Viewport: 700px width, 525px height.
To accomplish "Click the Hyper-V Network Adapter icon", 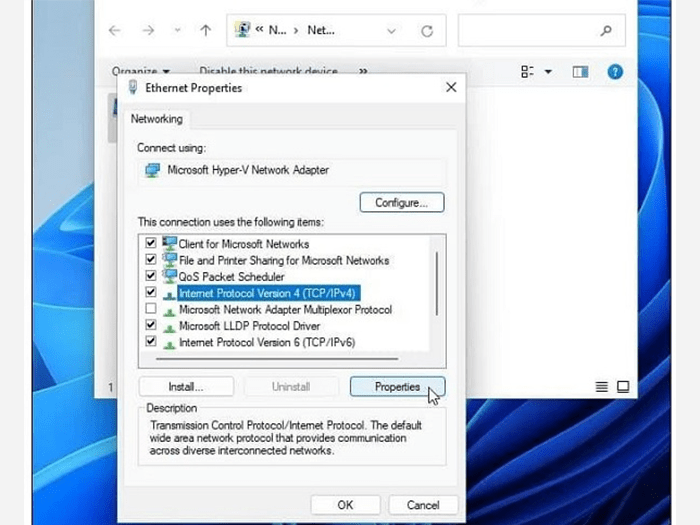I will point(152,170).
